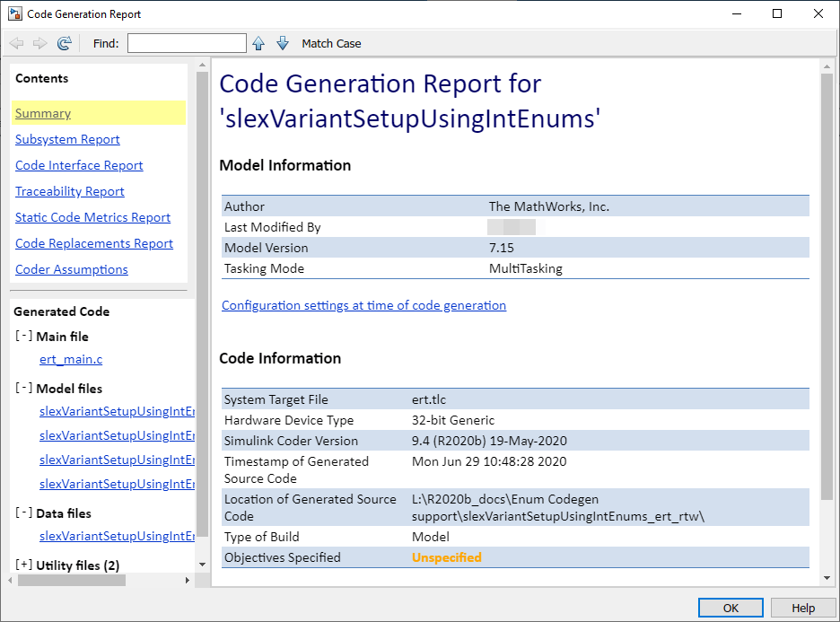Open the Static Code Metrics Report
This screenshot has width=840, height=622.
(92, 217)
